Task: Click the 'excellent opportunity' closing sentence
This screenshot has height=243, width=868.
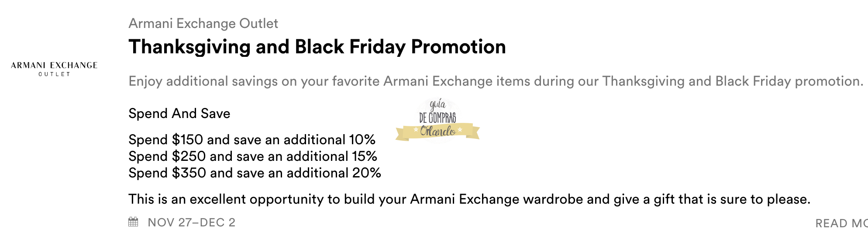Action: [469, 199]
